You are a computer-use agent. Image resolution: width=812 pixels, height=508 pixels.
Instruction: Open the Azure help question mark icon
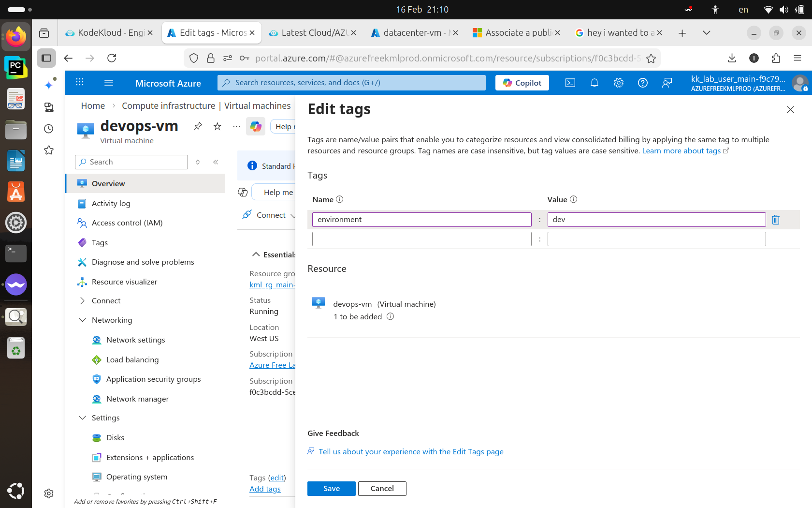643,83
